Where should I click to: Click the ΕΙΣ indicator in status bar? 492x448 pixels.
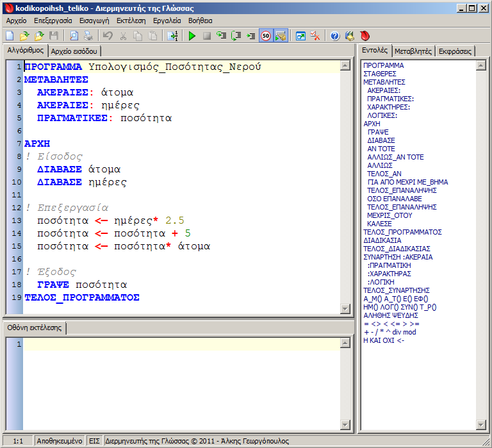94,441
